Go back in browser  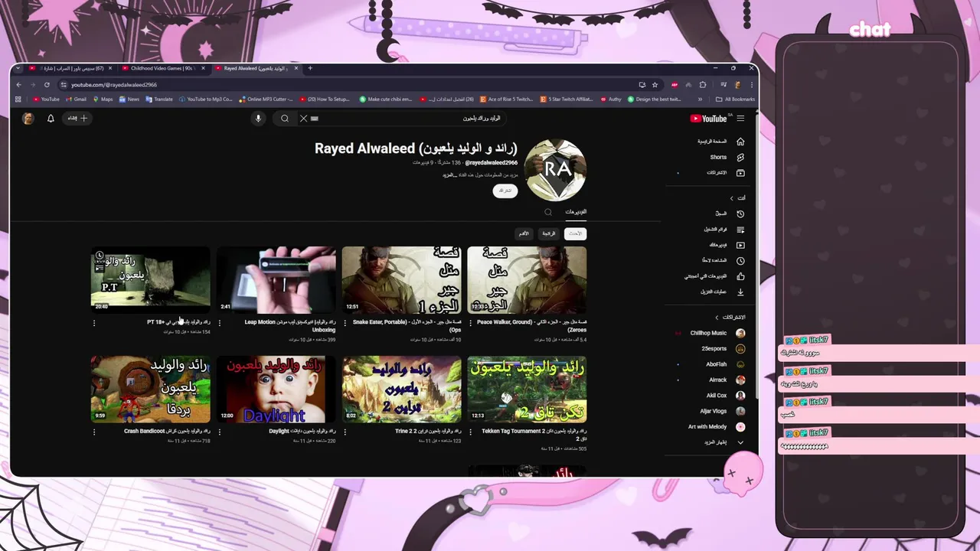[x=19, y=85]
